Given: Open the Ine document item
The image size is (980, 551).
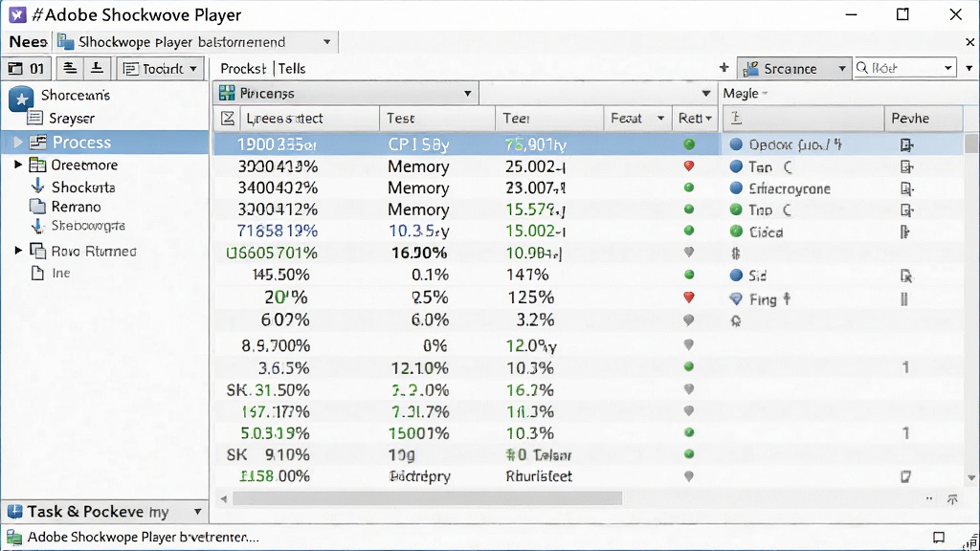Looking at the screenshot, I should click(60, 273).
